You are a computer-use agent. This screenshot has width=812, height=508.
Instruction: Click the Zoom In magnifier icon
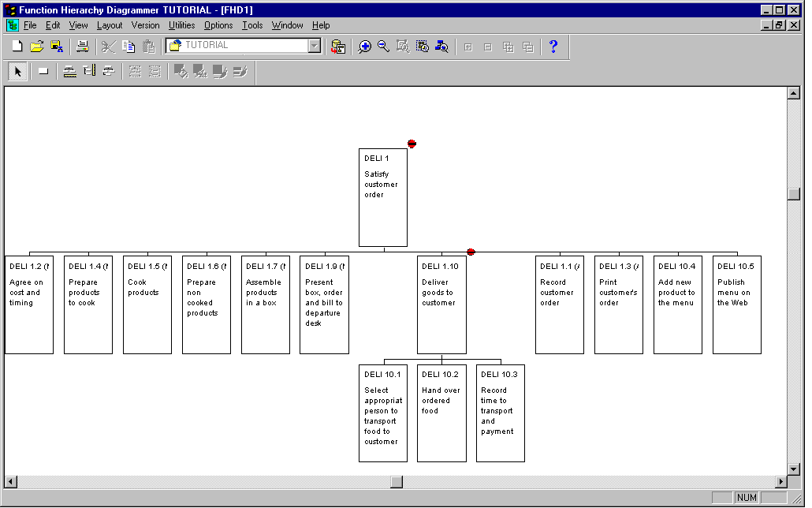tap(364, 47)
